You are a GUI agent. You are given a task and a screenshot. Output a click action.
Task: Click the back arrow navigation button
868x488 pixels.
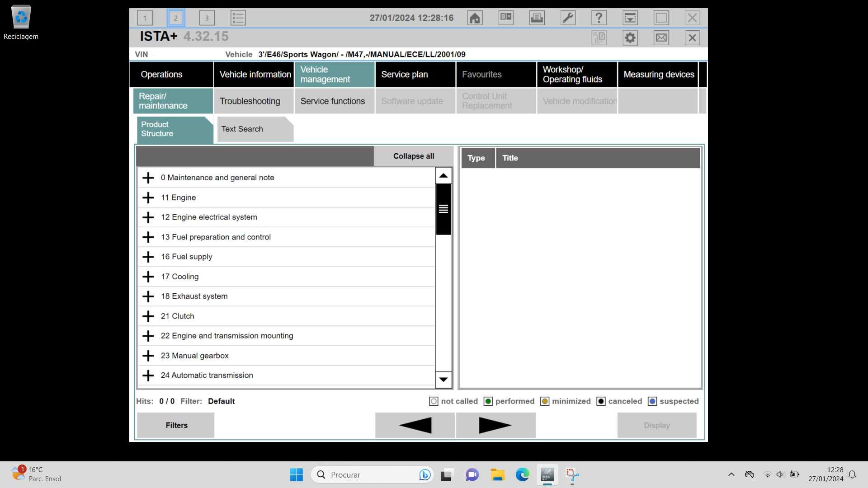415,425
